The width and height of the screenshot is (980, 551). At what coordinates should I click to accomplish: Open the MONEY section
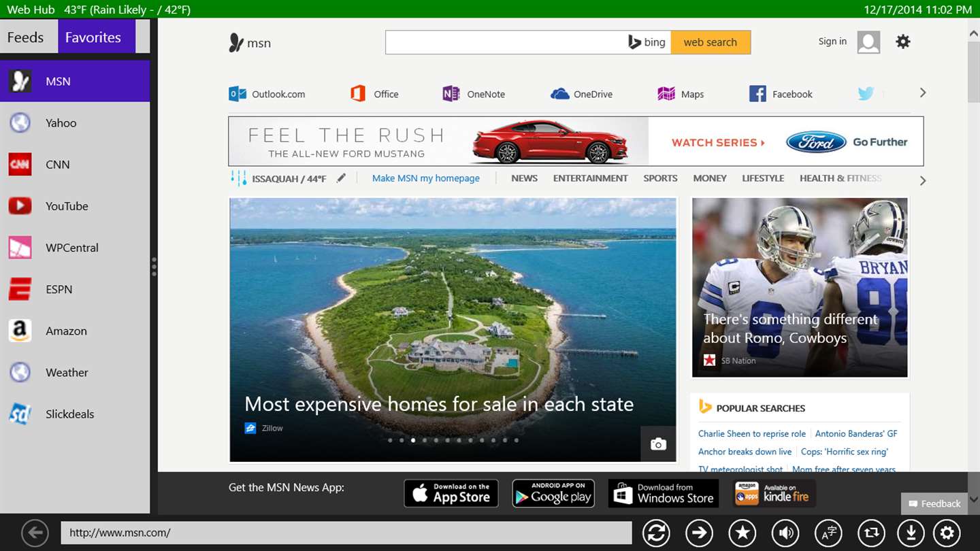710,178
